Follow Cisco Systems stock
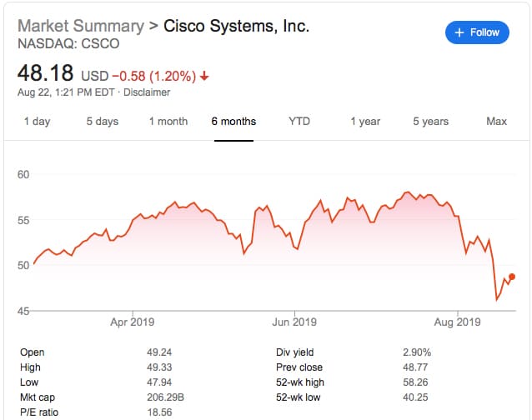 coord(477,32)
